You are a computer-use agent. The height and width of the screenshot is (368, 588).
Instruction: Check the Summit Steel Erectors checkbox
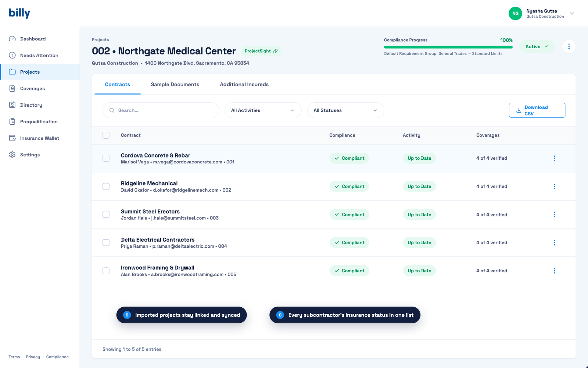tap(106, 215)
